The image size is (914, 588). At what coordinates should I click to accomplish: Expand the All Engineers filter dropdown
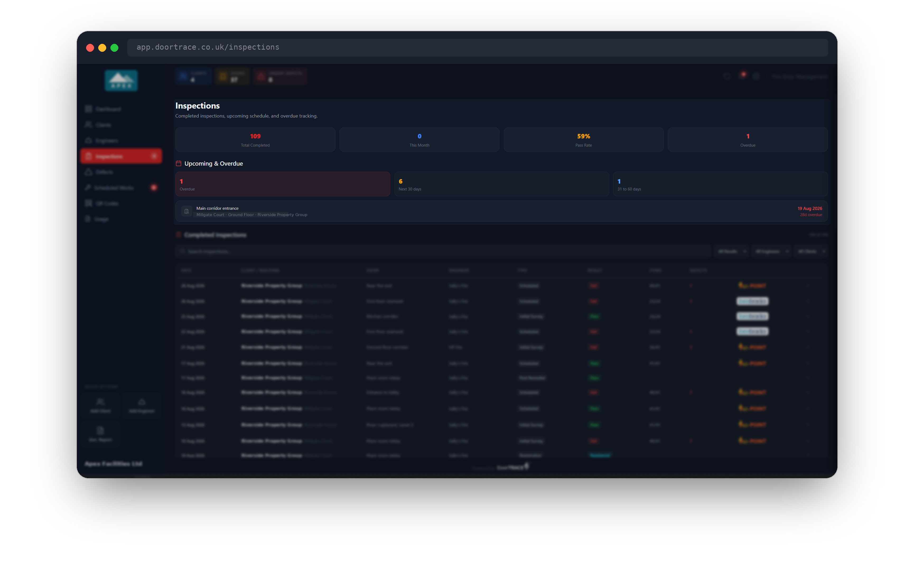[771, 251]
